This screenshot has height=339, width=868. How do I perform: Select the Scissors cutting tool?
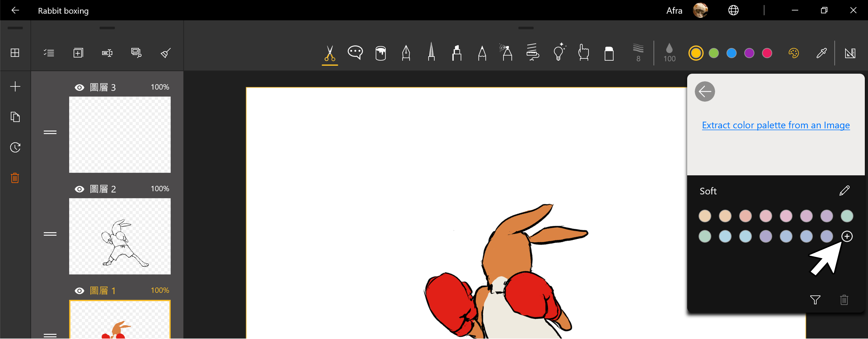(329, 53)
